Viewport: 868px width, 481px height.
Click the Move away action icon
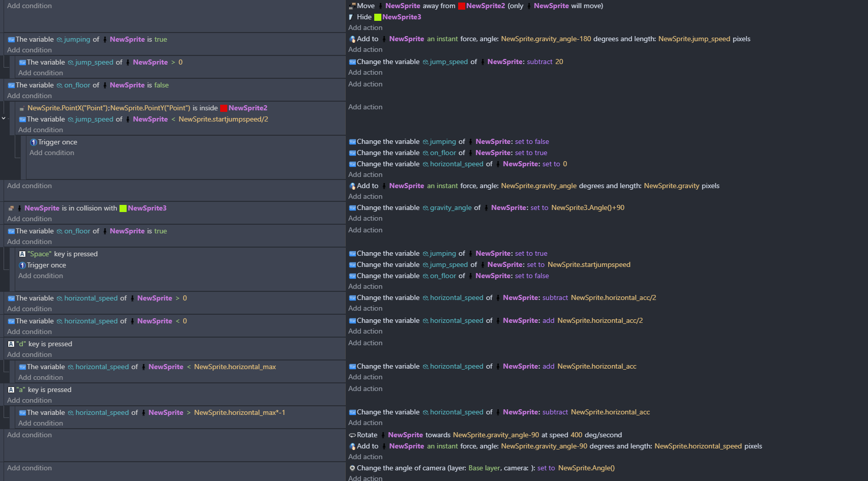[x=352, y=6]
